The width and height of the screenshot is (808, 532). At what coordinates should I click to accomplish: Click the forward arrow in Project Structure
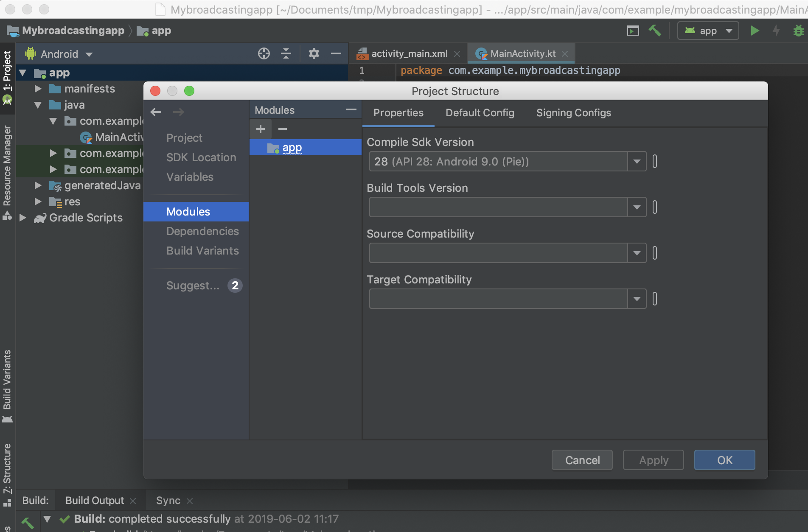click(x=178, y=112)
